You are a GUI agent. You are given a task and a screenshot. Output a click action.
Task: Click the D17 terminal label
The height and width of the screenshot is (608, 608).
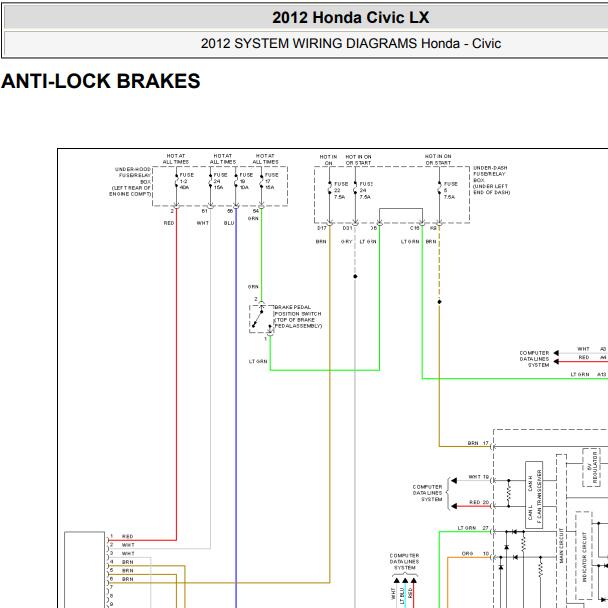[322, 228]
